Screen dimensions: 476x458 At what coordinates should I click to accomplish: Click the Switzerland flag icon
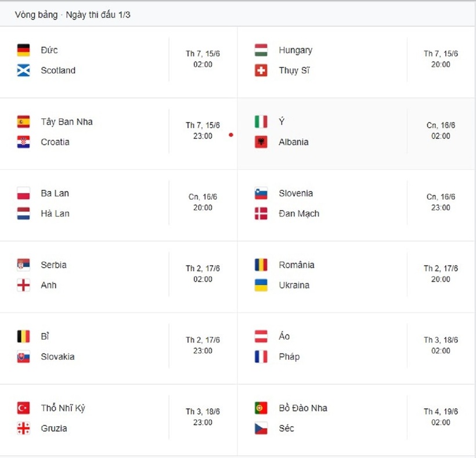tap(261, 70)
